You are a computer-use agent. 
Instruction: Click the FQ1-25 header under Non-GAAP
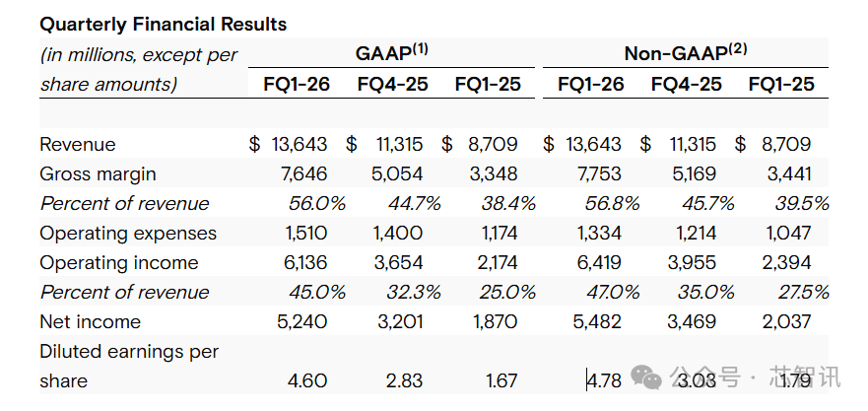(781, 84)
